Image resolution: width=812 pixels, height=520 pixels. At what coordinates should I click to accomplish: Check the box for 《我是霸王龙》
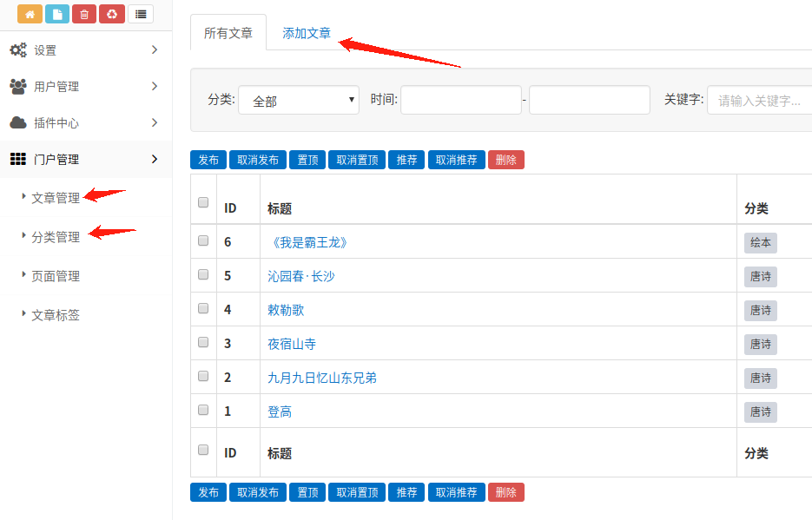point(203,240)
